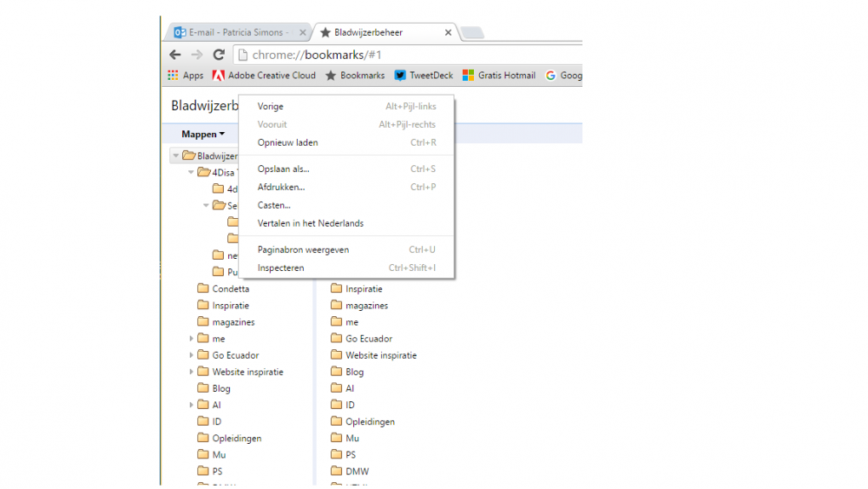Open ID folder in right list

click(343, 405)
